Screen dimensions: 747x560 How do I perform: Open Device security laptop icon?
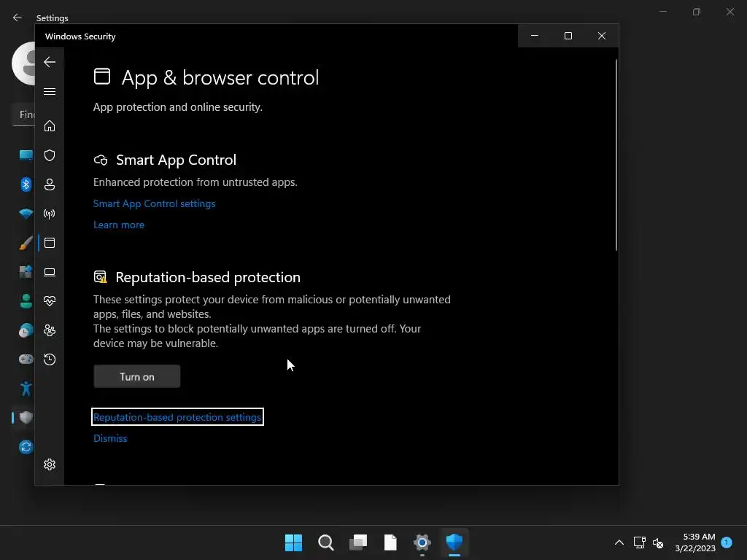coord(50,272)
